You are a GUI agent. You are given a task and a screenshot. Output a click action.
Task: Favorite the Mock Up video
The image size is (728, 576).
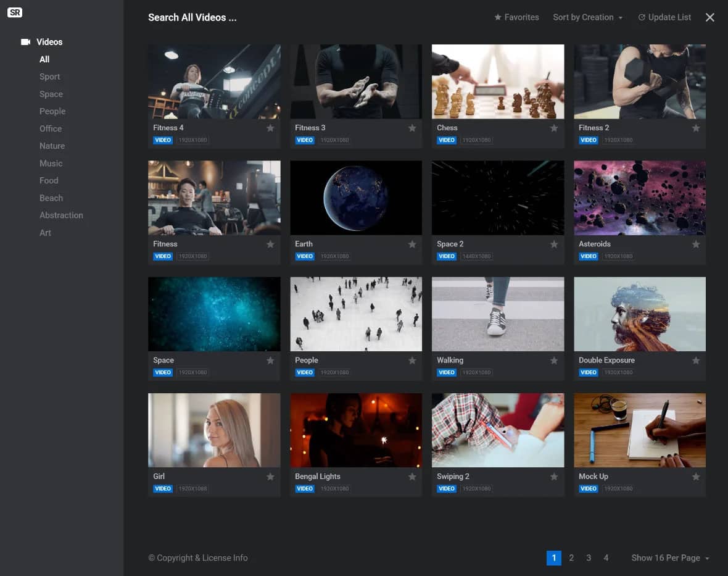coord(696,477)
